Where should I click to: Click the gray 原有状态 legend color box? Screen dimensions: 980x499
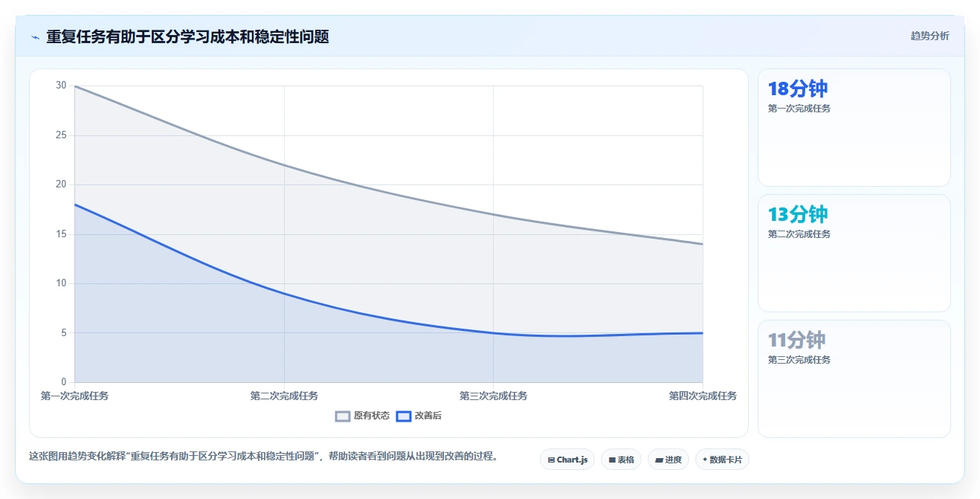[x=343, y=416]
